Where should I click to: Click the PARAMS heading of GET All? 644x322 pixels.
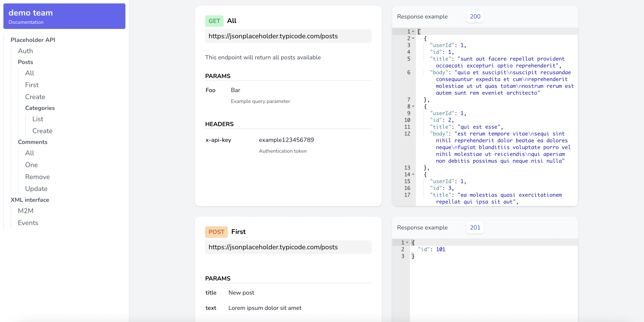[218, 76]
